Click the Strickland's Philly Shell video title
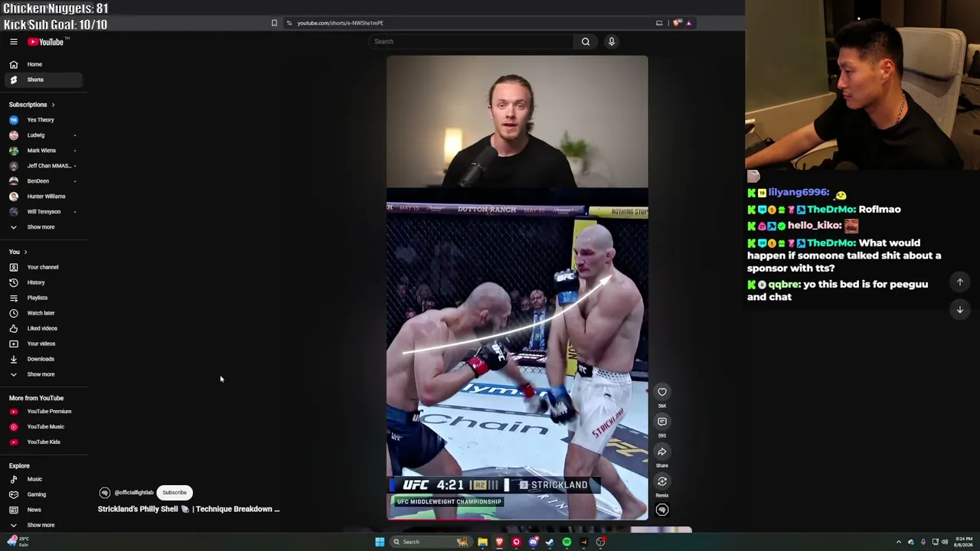 point(188,509)
